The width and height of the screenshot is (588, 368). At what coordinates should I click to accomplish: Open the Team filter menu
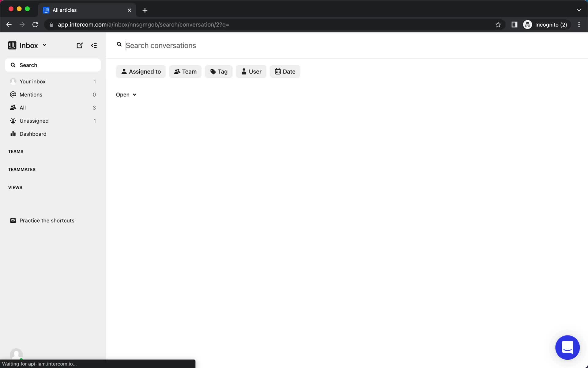click(185, 71)
